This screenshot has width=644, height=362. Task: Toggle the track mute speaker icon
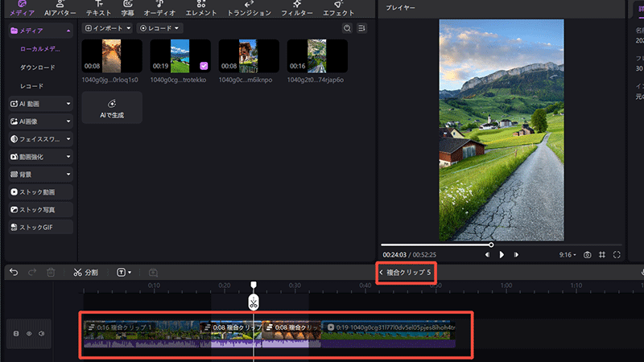(x=41, y=333)
